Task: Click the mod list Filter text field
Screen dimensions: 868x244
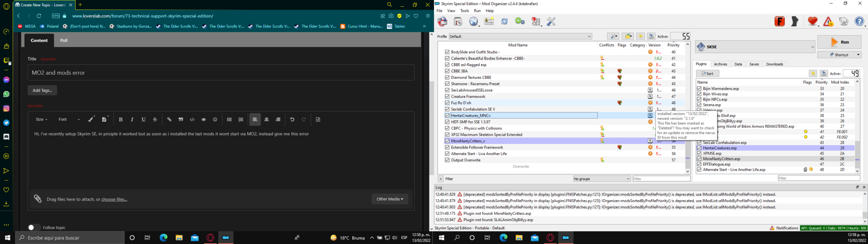Action: 661,179
